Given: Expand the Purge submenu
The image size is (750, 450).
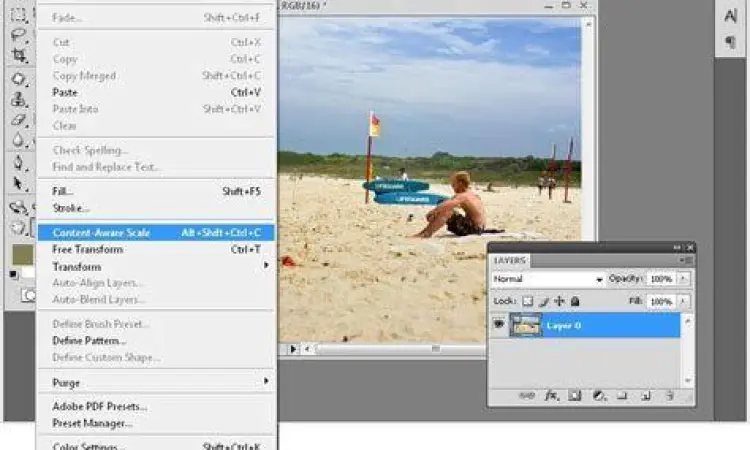Looking at the screenshot, I should [x=266, y=381].
